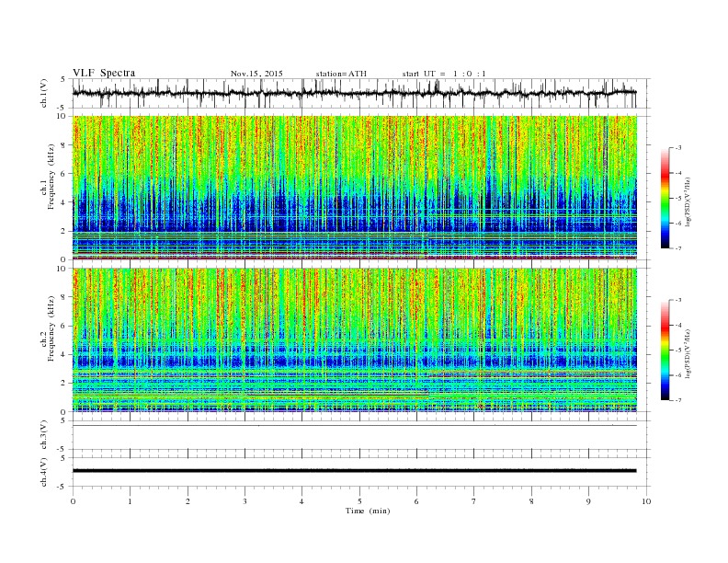Select the ch.1 colorbar "log(PSD)(V²/Hz)" label
This screenshot has width=728, height=563.
point(688,201)
